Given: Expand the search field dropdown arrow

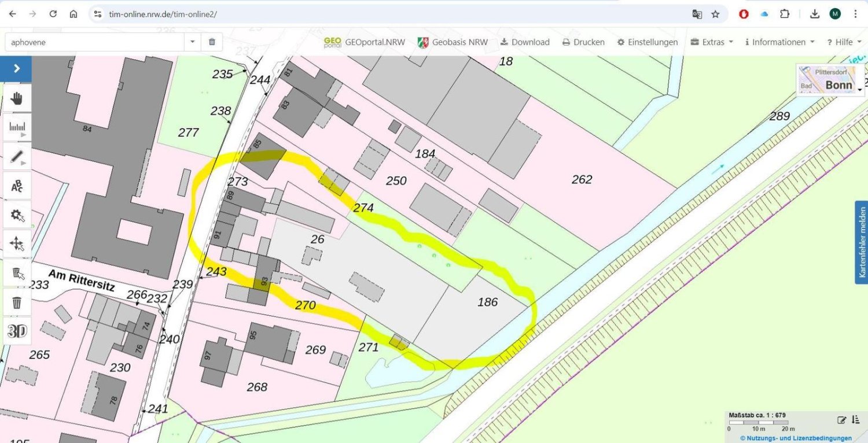Looking at the screenshot, I should click(192, 42).
